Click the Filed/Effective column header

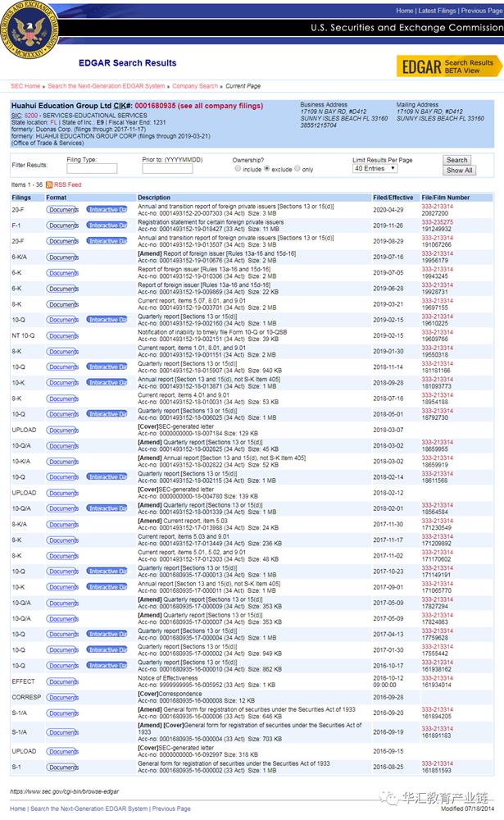[393, 198]
